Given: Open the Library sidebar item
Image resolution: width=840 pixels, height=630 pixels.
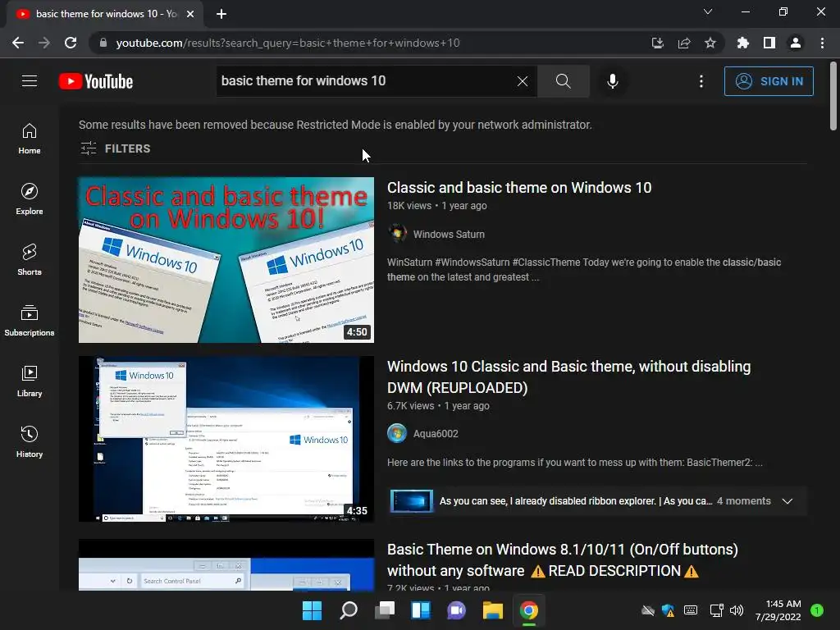Looking at the screenshot, I should click(30, 381).
